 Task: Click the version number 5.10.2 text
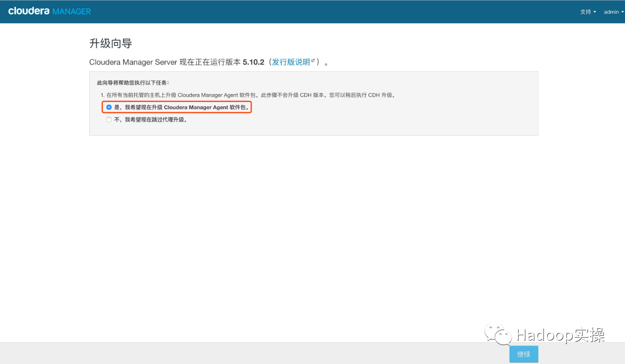click(x=253, y=62)
